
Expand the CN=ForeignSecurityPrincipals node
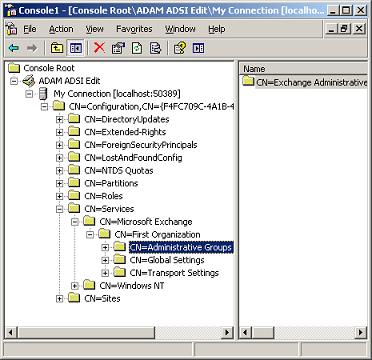(x=59, y=145)
